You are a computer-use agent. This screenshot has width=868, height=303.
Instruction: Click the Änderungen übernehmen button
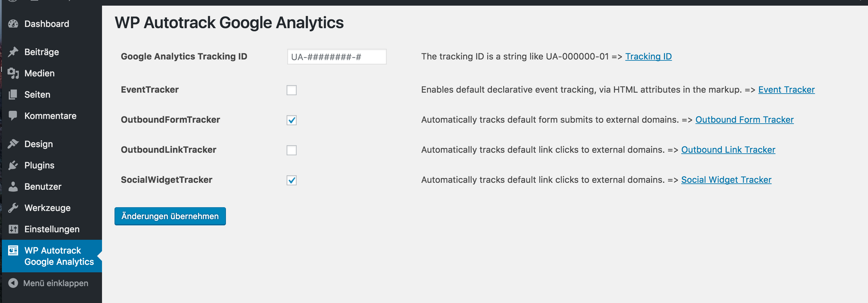click(170, 216)
